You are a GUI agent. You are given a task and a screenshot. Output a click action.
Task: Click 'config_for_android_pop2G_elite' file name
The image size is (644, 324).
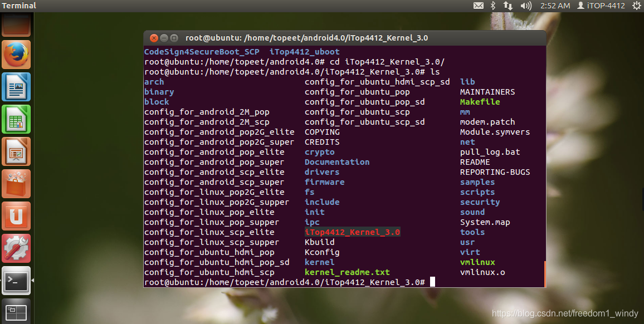click(x=219, y=132)
